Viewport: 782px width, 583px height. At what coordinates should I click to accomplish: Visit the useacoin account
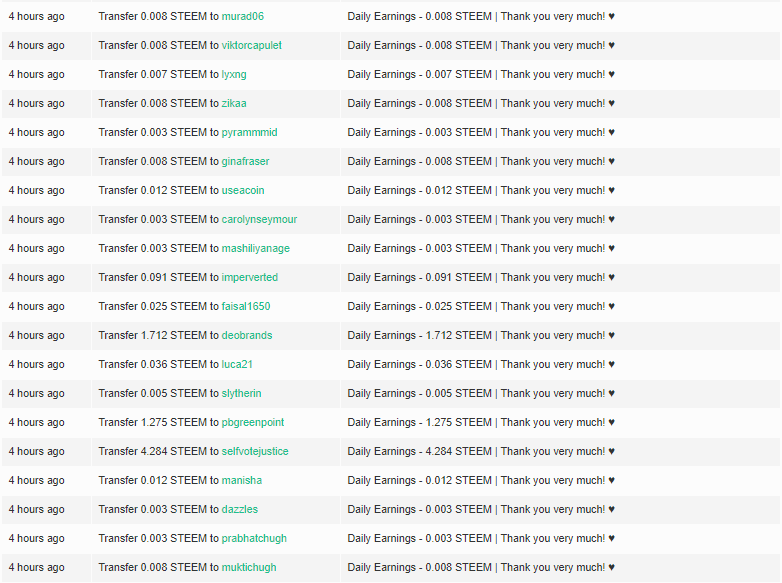point(243,190)
